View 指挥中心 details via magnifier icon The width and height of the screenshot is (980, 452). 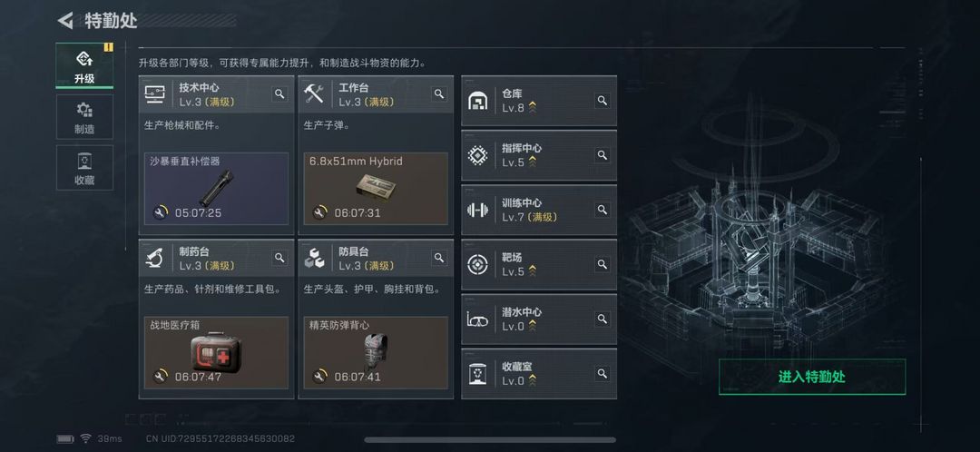pos(602,155)
